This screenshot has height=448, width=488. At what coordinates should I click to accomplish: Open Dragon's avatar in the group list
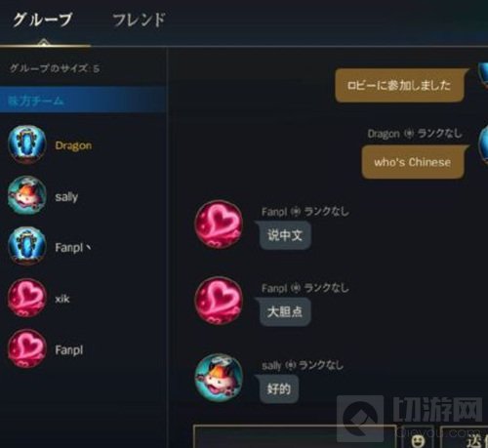tap(27, 144)
